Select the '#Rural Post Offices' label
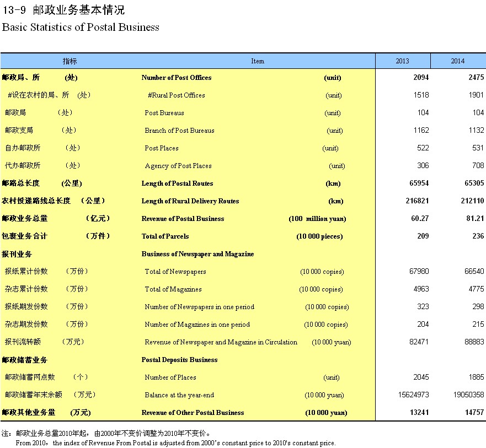This screenshot has width=486, height=448. click(x=177, y=95)
